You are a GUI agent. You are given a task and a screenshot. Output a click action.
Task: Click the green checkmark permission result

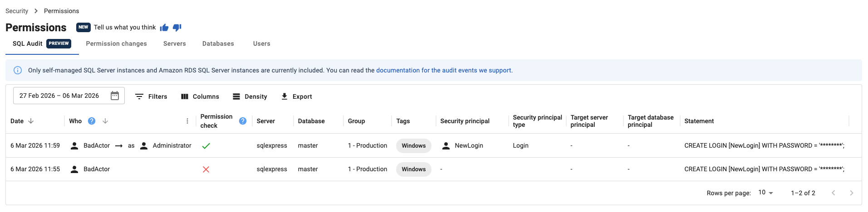coord(206,146)
